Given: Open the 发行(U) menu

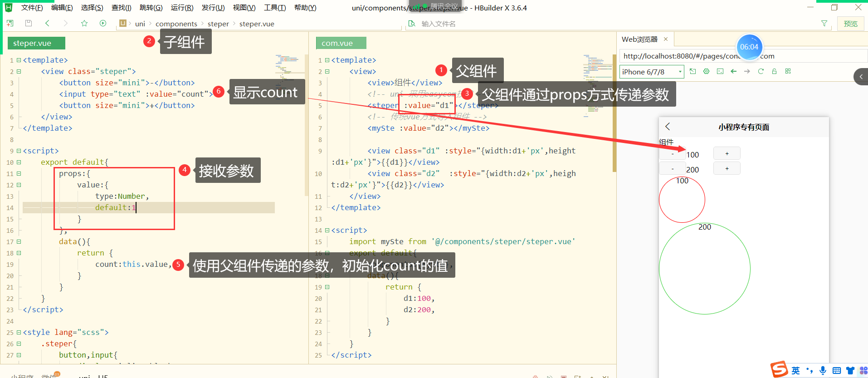Looking at the screenshot, I should click(213, 8).
